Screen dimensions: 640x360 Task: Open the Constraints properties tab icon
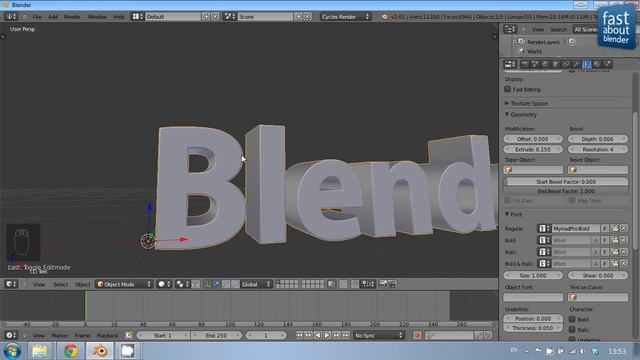point(566,64)
